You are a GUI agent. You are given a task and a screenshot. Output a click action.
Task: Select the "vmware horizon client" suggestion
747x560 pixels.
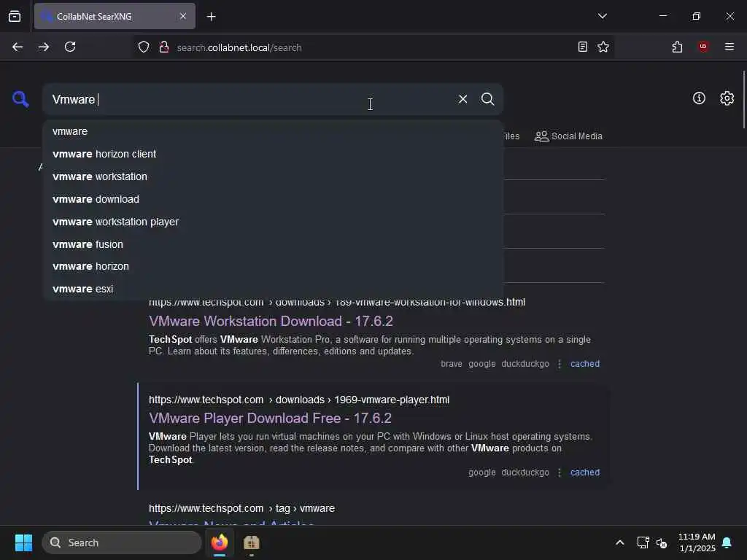[x=273, y=154]
